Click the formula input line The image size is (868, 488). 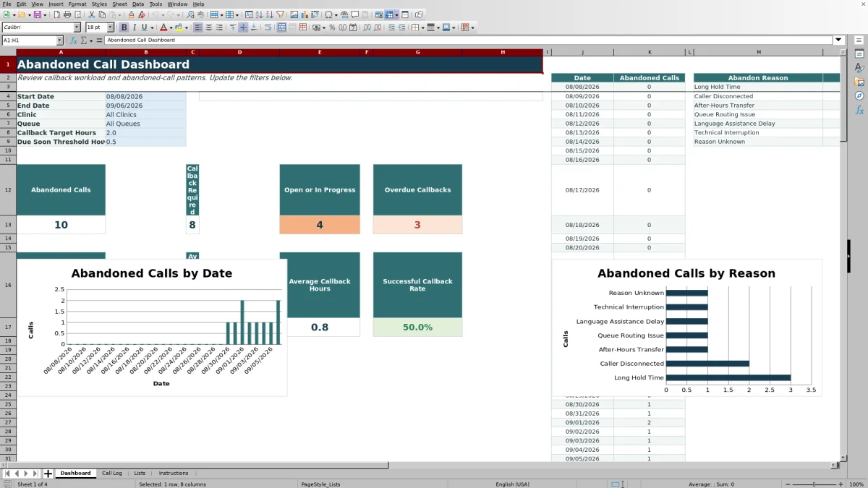click(x=469, y=40)
